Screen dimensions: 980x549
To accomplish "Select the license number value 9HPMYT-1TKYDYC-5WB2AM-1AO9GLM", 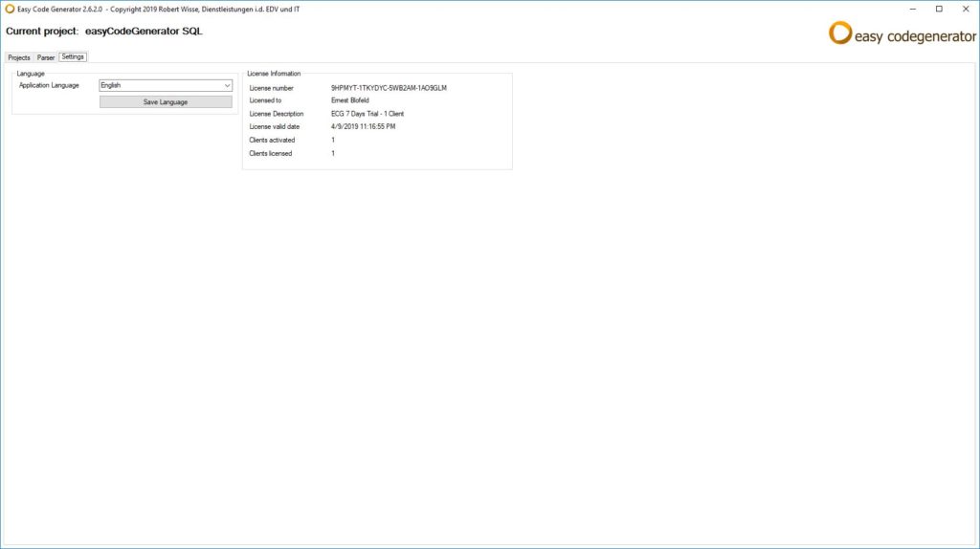I will pos(389,88).
